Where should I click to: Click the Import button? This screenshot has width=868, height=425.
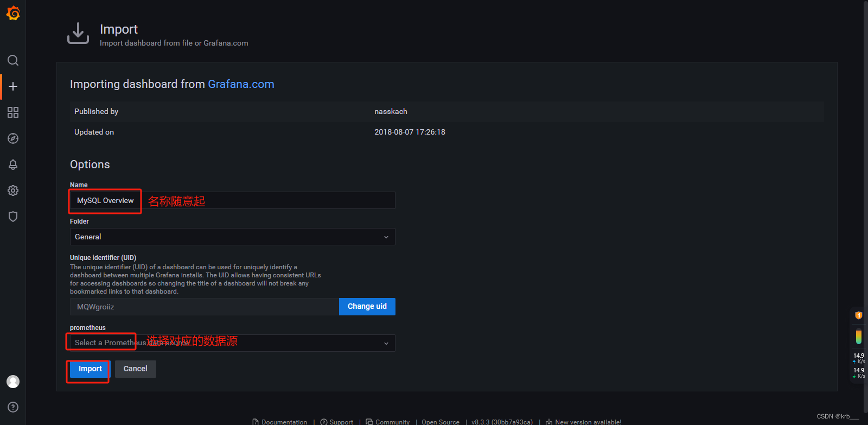coord(90,369)
